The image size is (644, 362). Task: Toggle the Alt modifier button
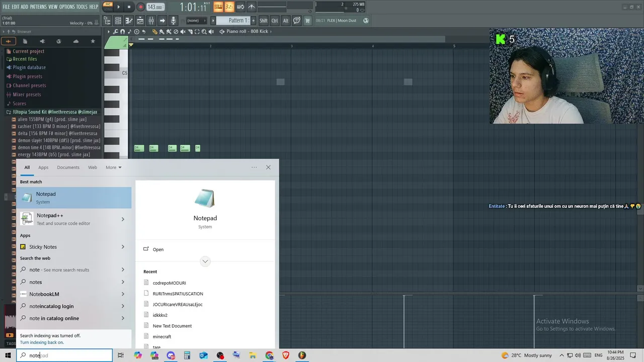click(x=286, y=21)
